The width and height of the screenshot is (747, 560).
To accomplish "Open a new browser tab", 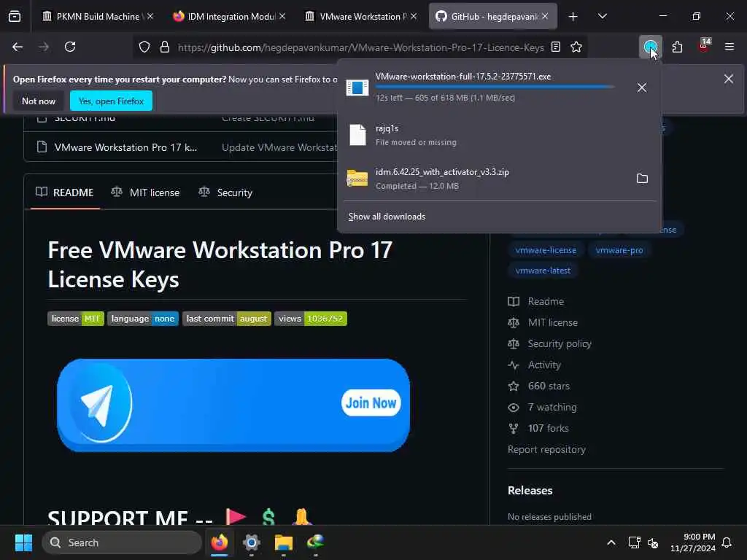I will click(573, 17).
